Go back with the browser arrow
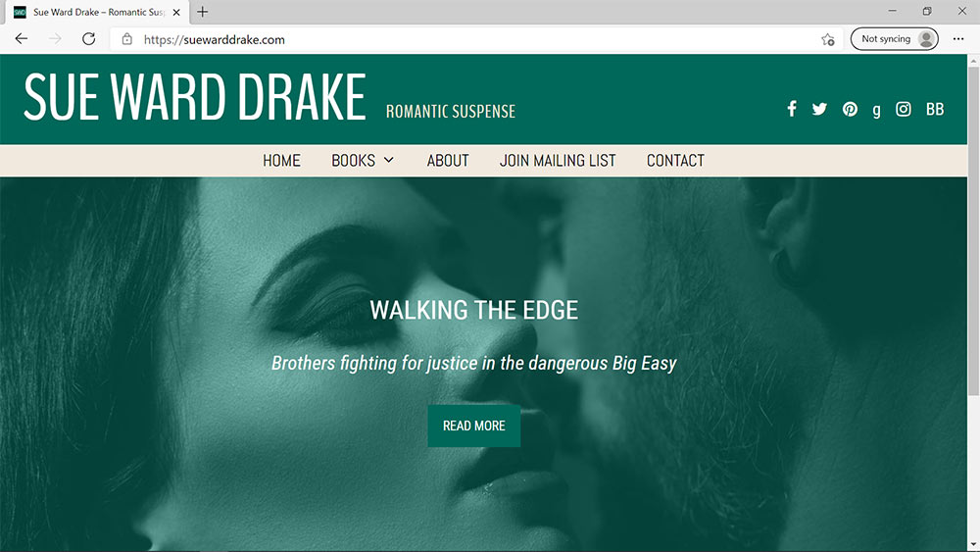Screen dimensions: 980x552 click(22, 39)
